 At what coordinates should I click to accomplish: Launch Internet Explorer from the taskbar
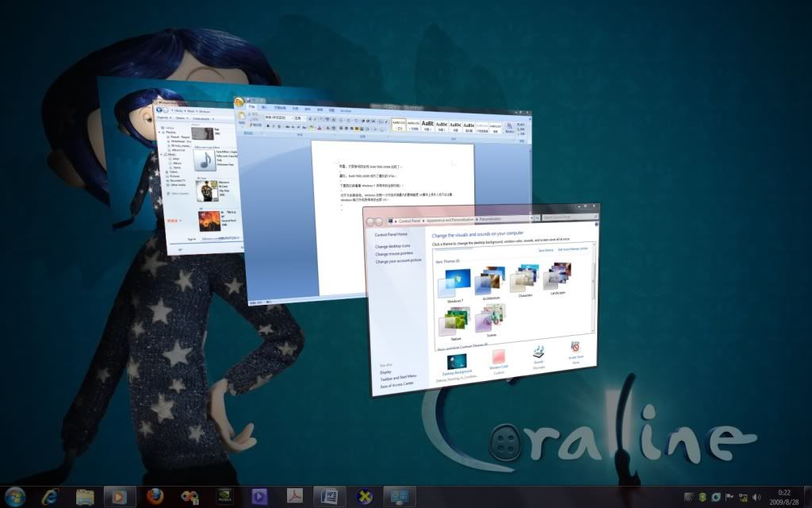pyautogui.click(x=51, y=497)
